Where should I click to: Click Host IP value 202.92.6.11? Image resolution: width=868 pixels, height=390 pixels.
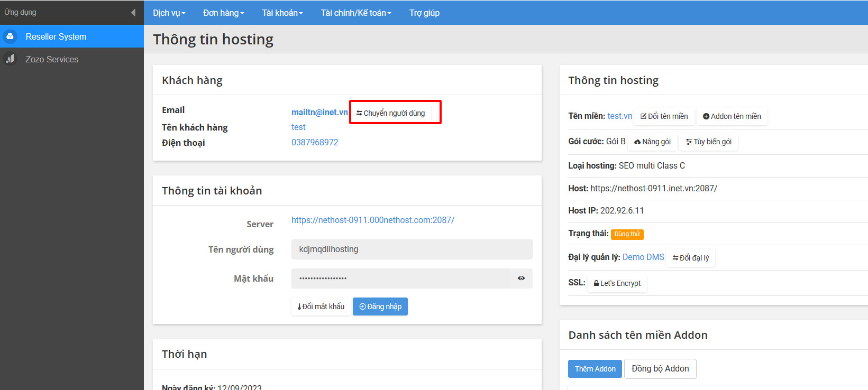coord(622,210)
